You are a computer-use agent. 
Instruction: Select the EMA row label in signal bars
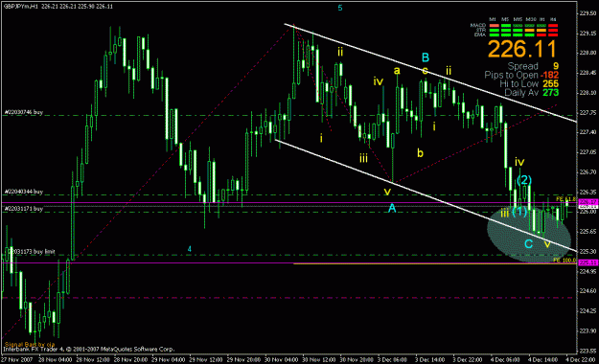tap(480, 34)
